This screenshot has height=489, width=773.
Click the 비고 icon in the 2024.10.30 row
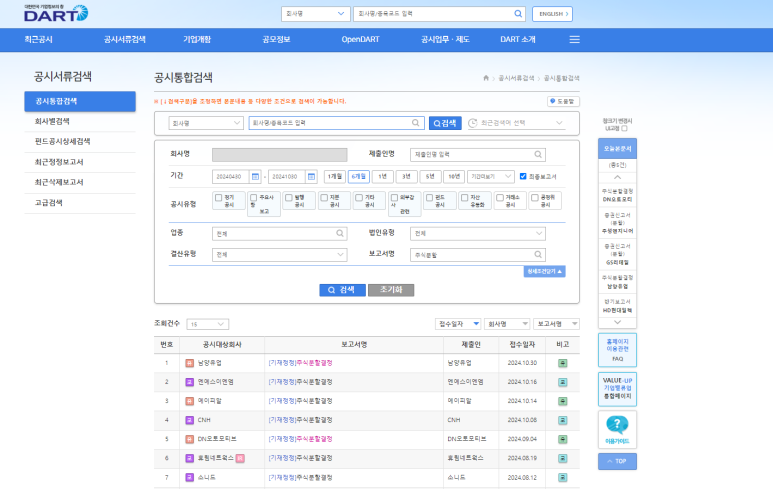562,363
